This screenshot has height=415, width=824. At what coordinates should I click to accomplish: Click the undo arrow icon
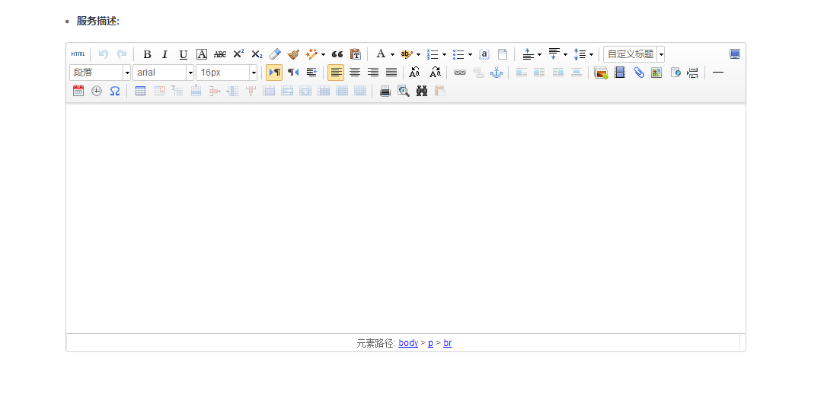pos(103,54)
